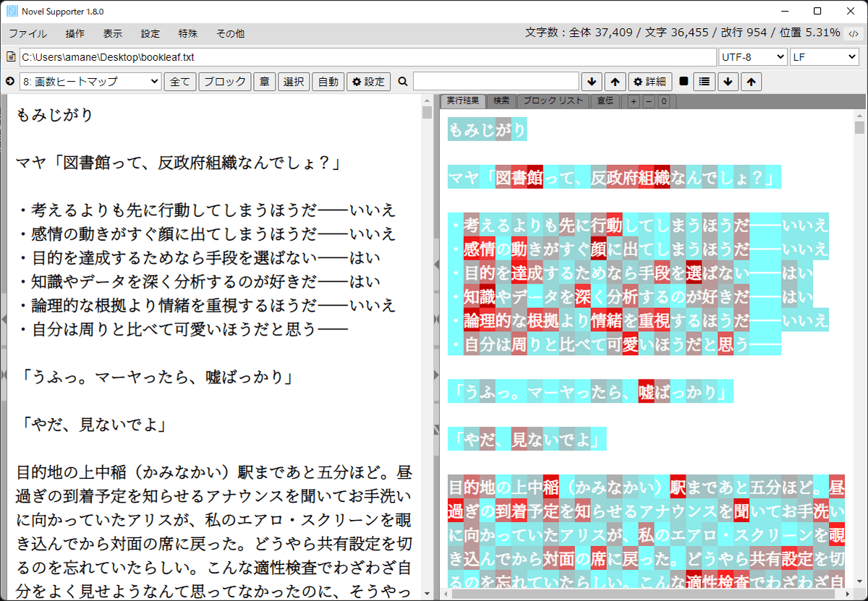This screenshot has height=601, width=868.
Task: Click the 全て button
Action: coord(180,82)
